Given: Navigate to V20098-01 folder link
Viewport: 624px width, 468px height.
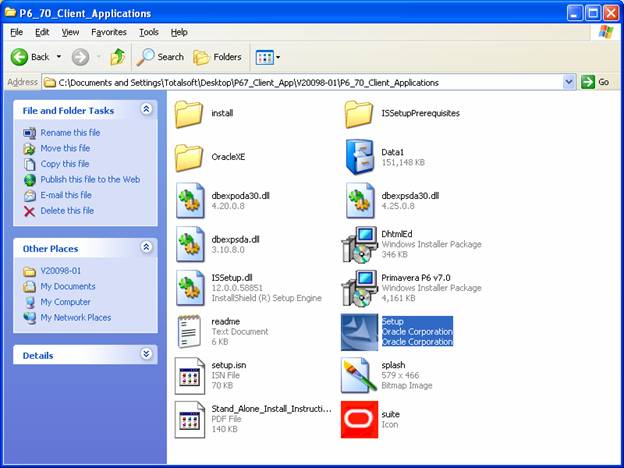Looking at the screenshot, I should [x=60, y=271].
